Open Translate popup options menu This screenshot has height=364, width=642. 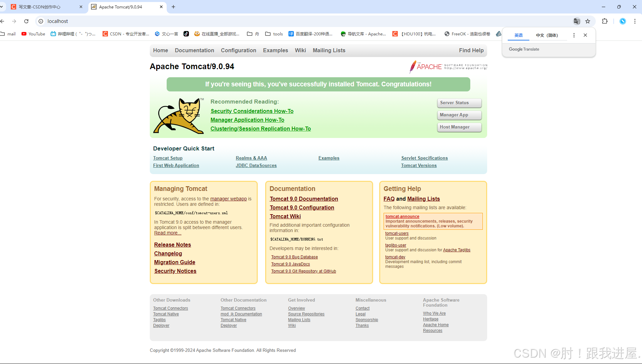[574, 35]
